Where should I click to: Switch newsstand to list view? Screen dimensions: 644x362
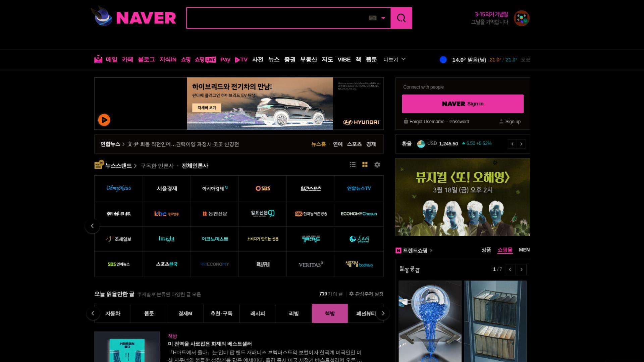click(353, 165)
